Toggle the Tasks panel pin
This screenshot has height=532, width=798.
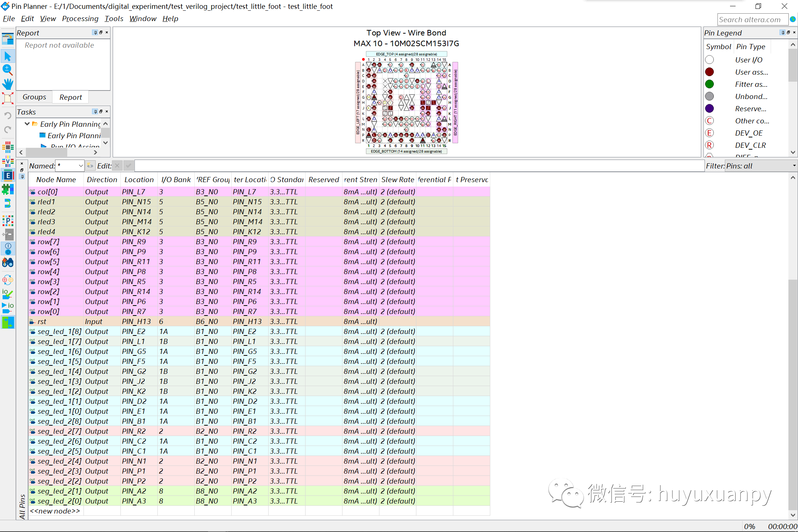pyautogui.click(x=95, y=112)
